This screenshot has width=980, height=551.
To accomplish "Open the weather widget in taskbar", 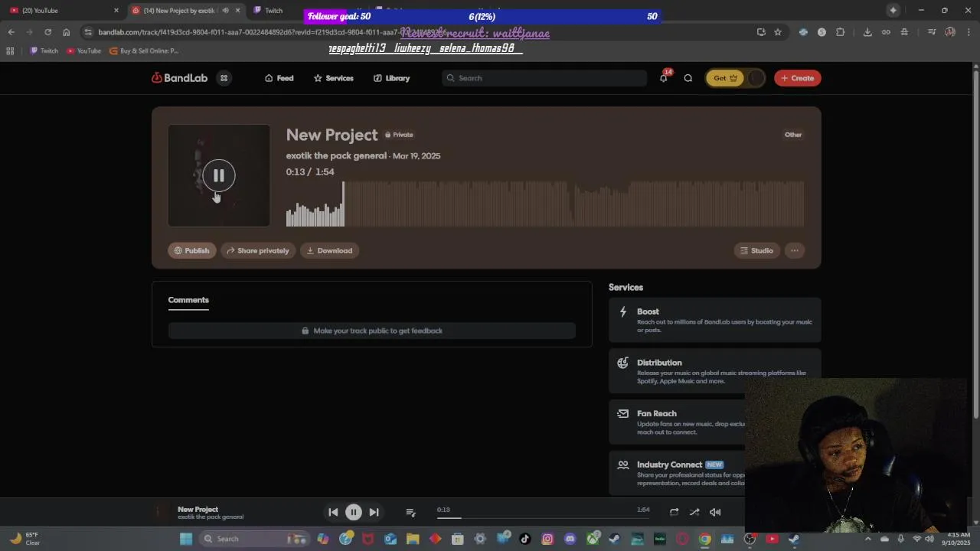I will (x=23, y=539).
